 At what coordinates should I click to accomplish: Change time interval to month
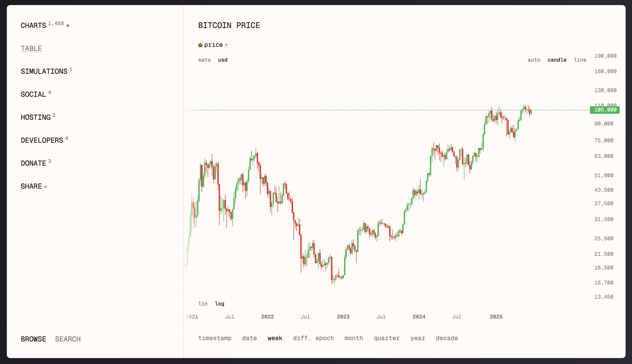click(354, 338)
